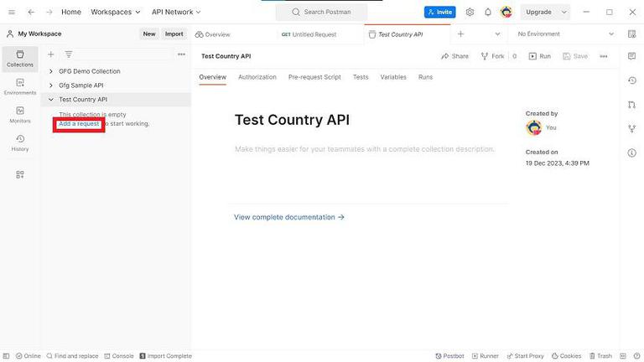Open the comments icon in right sidebar

coord(632,56)
